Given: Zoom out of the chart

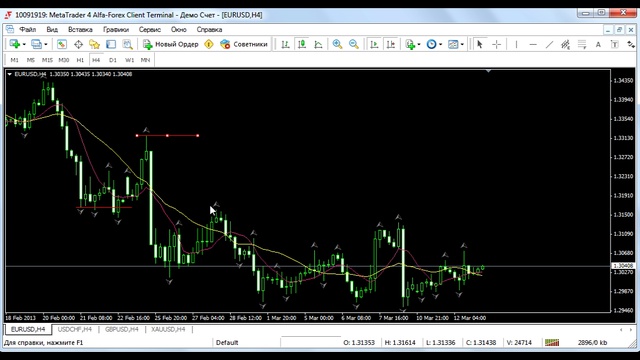Looking at the screenshot, I should 354,44.
